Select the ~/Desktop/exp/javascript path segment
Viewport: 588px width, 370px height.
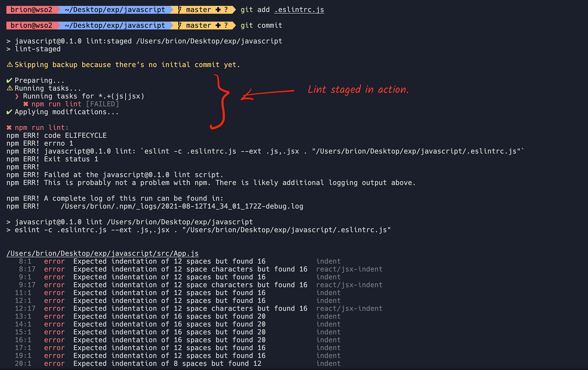tap(115, 10)
